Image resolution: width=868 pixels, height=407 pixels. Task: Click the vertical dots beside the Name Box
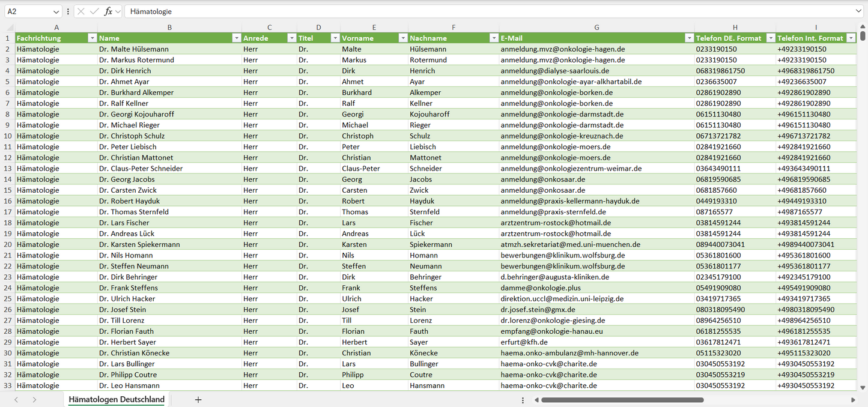pos(68,11)
